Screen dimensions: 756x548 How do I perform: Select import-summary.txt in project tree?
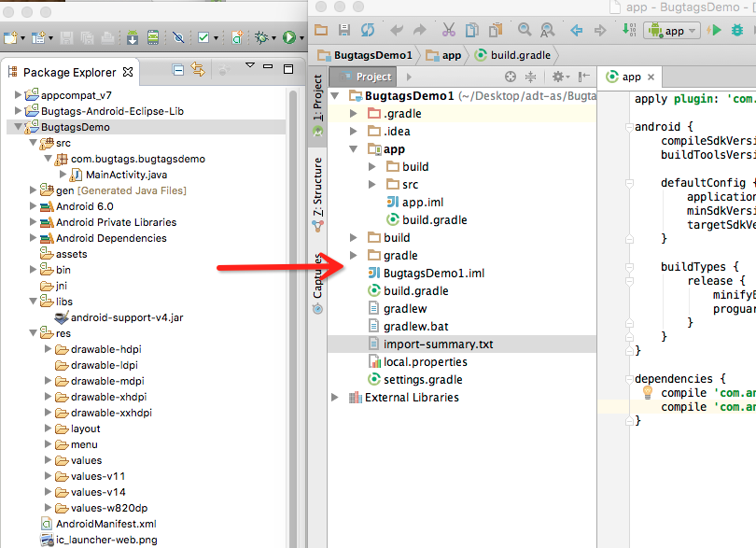click(438, 344)
